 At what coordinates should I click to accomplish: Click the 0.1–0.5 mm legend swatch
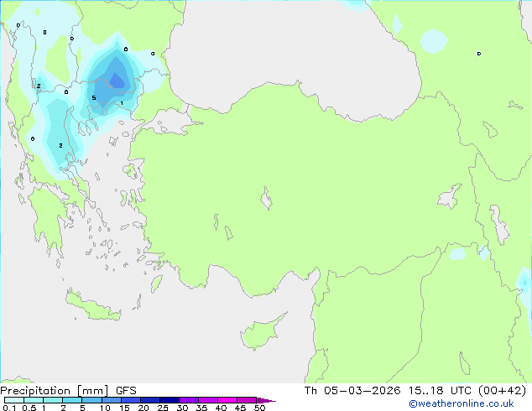coord(14,400)
